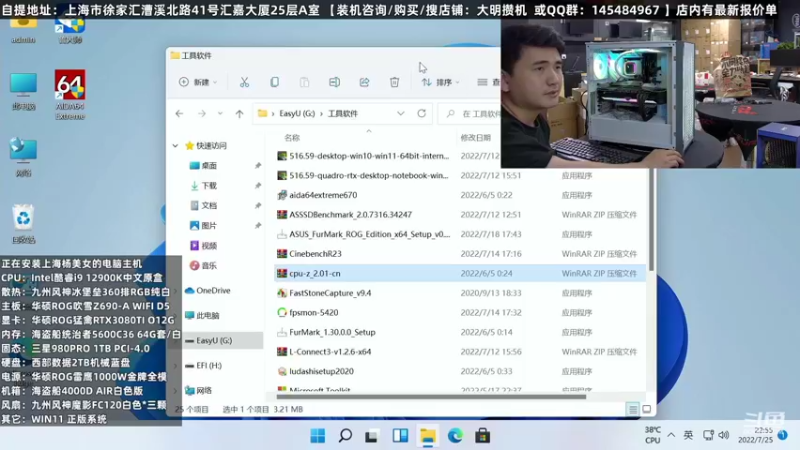Image resolution: width=800 pixels, height=450 pixels.
Task: Open recent locations chevron beside forward arrow
Action: (x=220, y=114)
